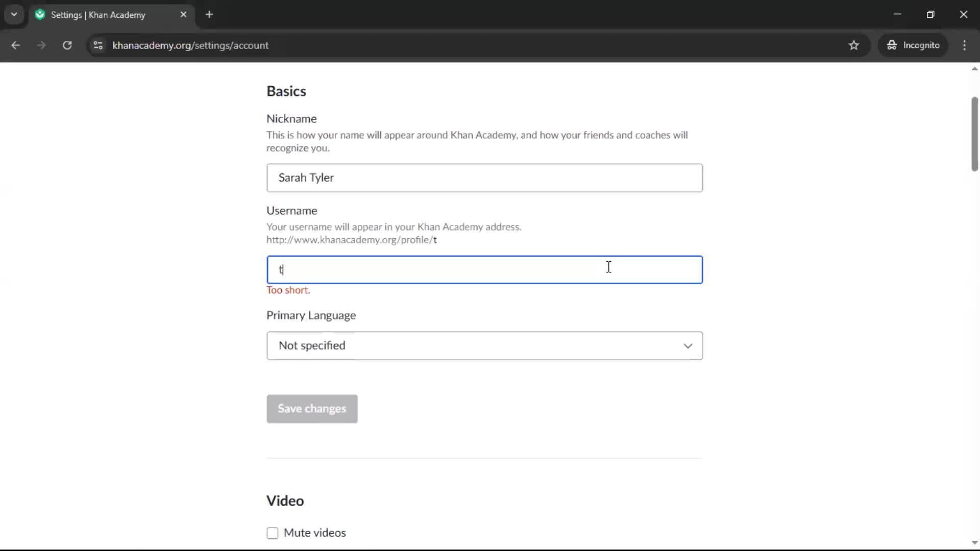Open the Chrome three-dot menu
The width and height of the screenshot is (980, 551).
click(x=964, y=45)
